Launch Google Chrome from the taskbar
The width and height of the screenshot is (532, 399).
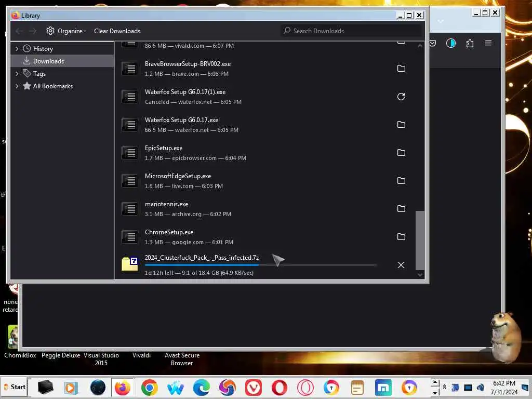pyautogui.click(x=149, y=388)
